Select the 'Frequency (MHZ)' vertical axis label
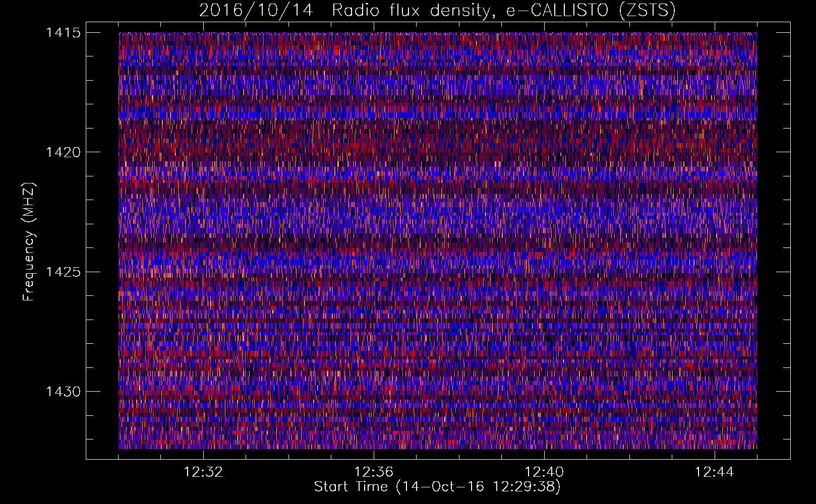 pyautogui.click(x=29, y=242)
